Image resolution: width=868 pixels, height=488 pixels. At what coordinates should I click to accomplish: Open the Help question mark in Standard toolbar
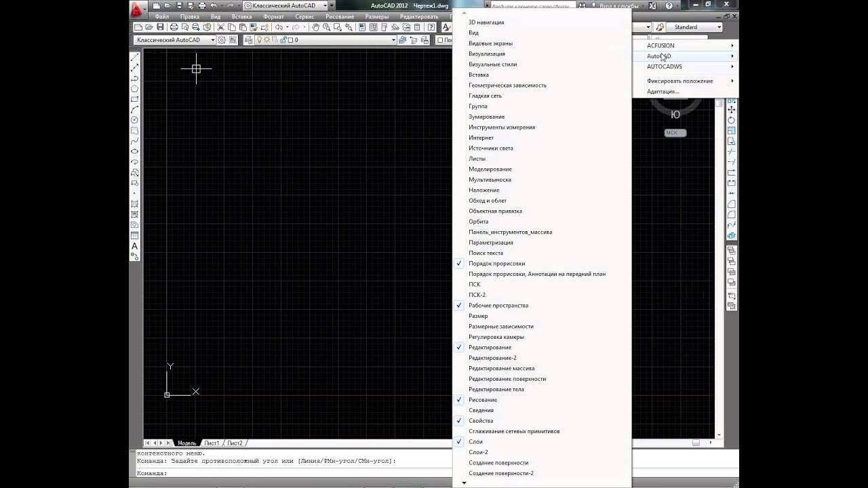431,27
